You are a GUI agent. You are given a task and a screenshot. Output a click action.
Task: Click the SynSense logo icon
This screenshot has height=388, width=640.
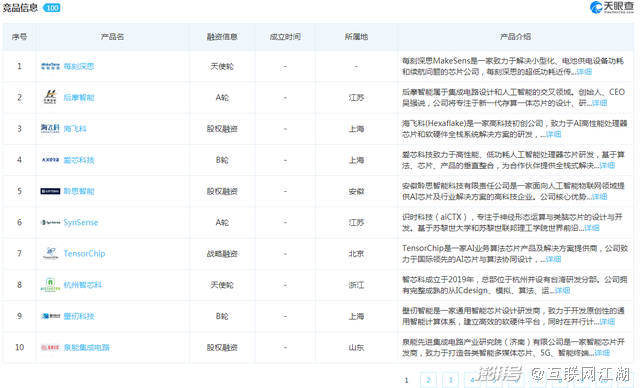(x=50, y=222)
